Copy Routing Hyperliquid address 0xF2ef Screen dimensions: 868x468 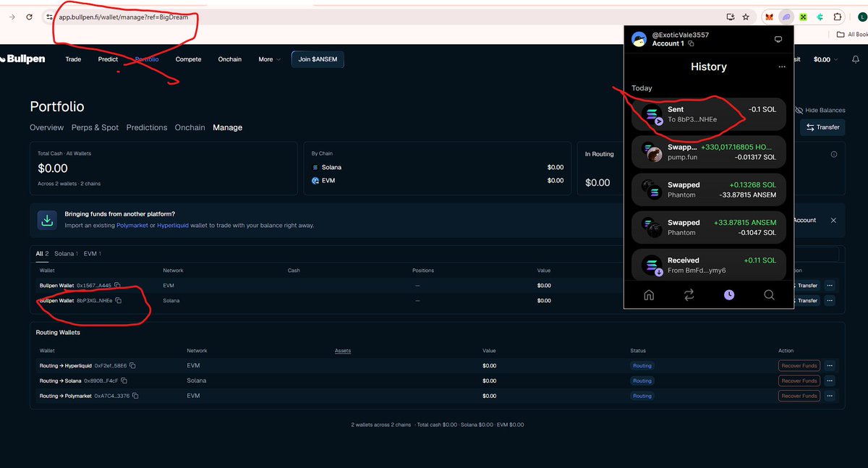[132, 366]
